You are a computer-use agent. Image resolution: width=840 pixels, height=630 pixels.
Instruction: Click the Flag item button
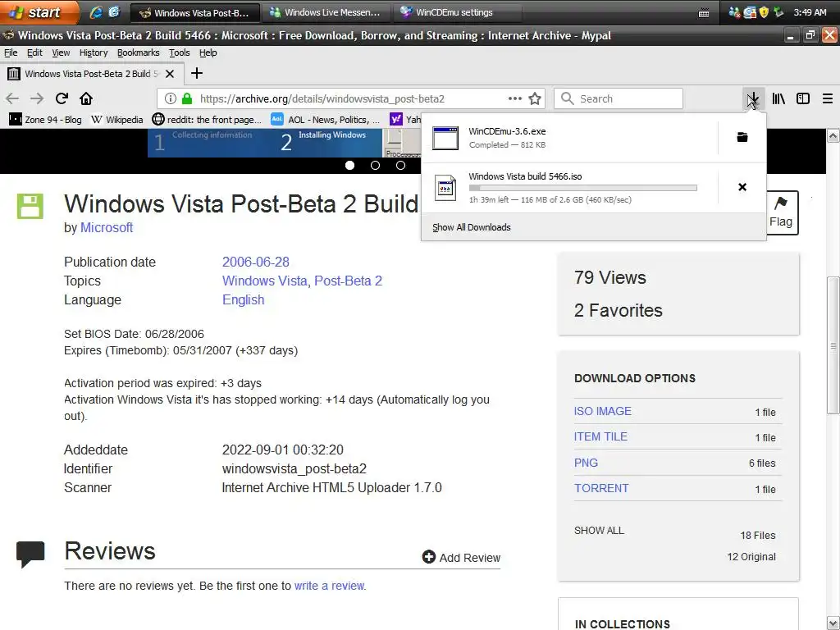[x=781, y=212]
